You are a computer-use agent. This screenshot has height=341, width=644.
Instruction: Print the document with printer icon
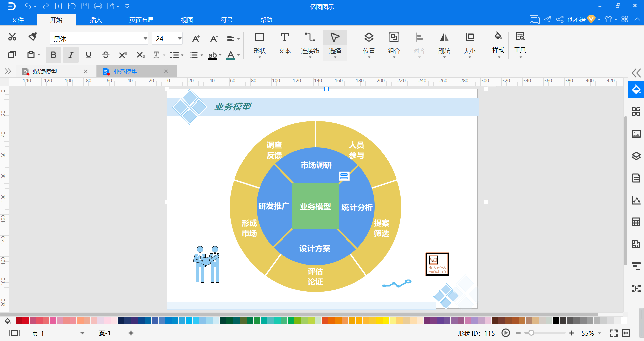click(98, 6)
